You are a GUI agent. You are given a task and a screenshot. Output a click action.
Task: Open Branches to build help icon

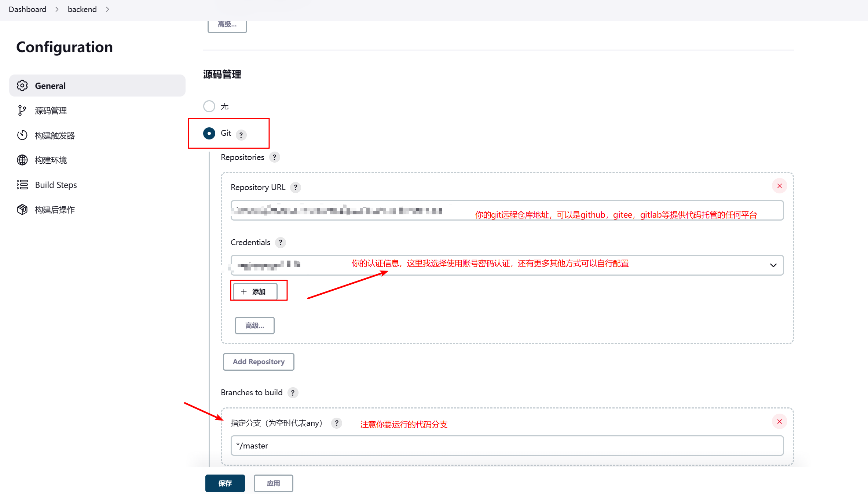(293, 393)
